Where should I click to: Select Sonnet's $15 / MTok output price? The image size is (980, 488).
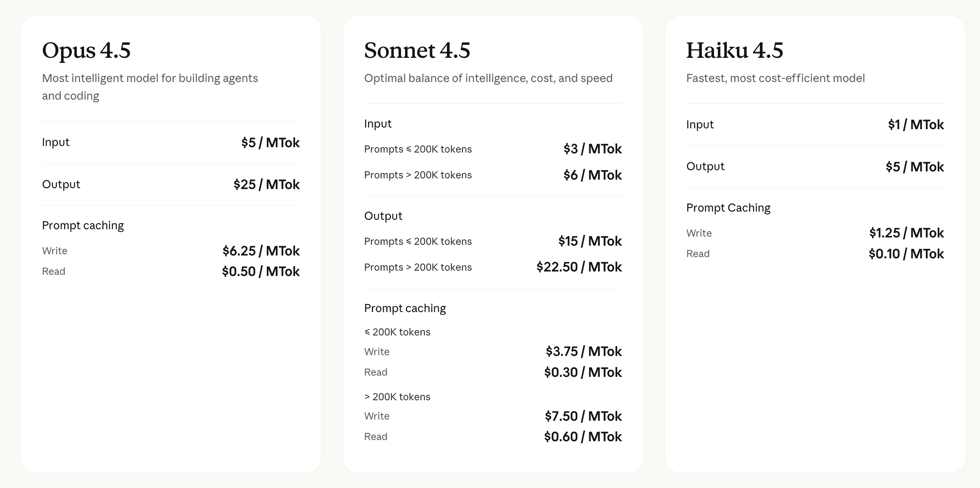590,241
